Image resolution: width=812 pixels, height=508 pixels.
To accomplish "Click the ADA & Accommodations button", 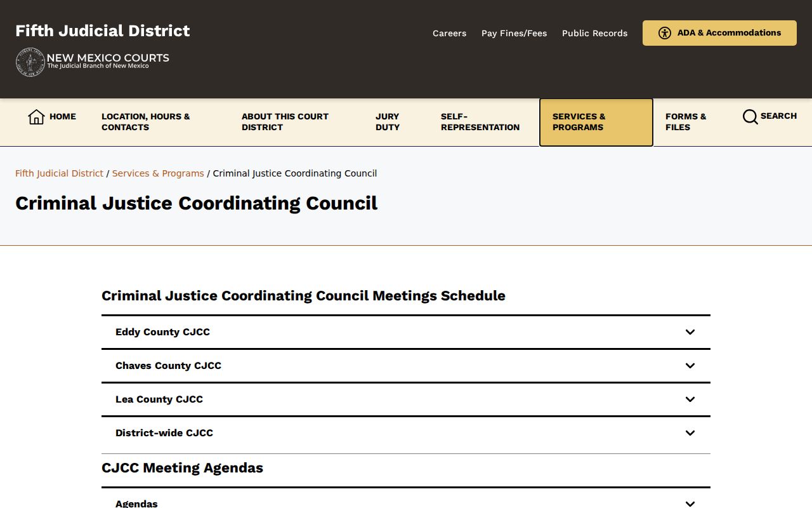I will pyautogui.click(x=719, y=33).
